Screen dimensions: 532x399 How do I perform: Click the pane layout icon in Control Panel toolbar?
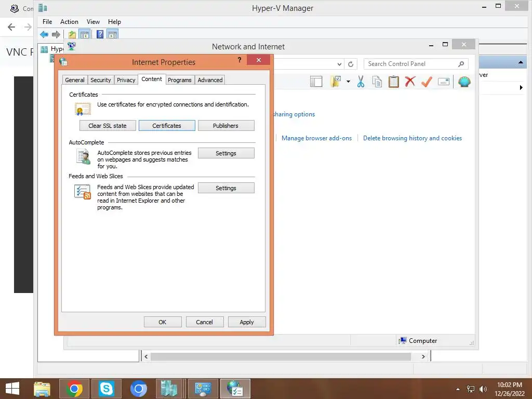pyautogui.click(x=316, y=82)
